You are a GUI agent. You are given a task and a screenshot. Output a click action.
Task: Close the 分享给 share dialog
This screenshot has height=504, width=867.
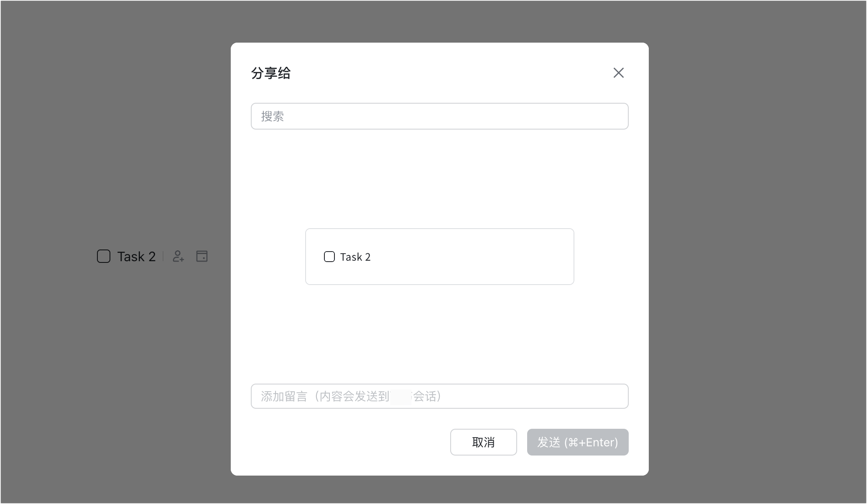618,73
